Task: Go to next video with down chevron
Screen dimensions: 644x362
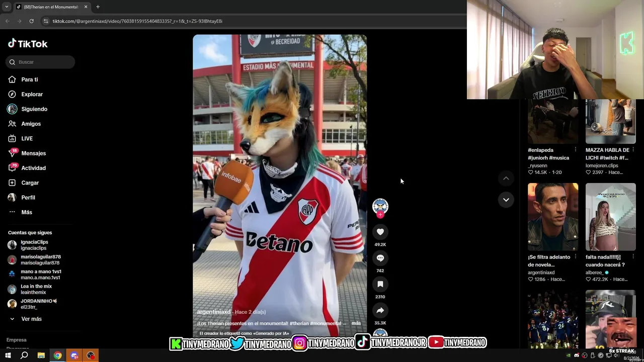Action: (x=506, y=200)
